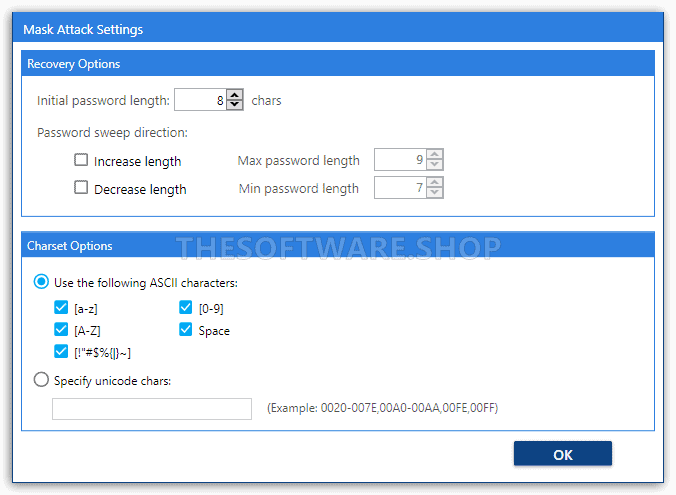
Task: Select 'Use the following ASCII characters' option
Action: 41,282
